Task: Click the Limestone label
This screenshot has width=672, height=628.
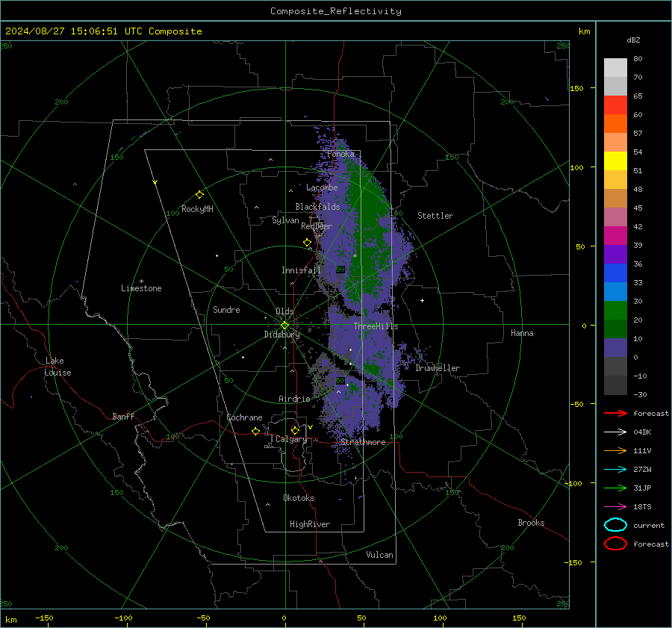Action: point(141,288)
